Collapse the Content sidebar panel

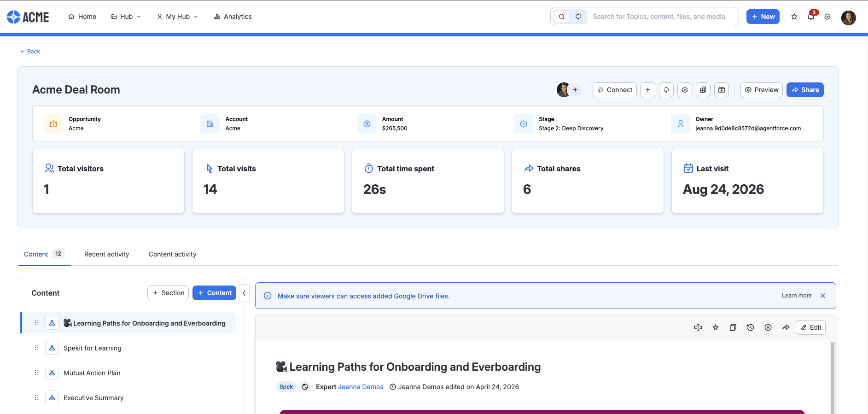(244, 293)
